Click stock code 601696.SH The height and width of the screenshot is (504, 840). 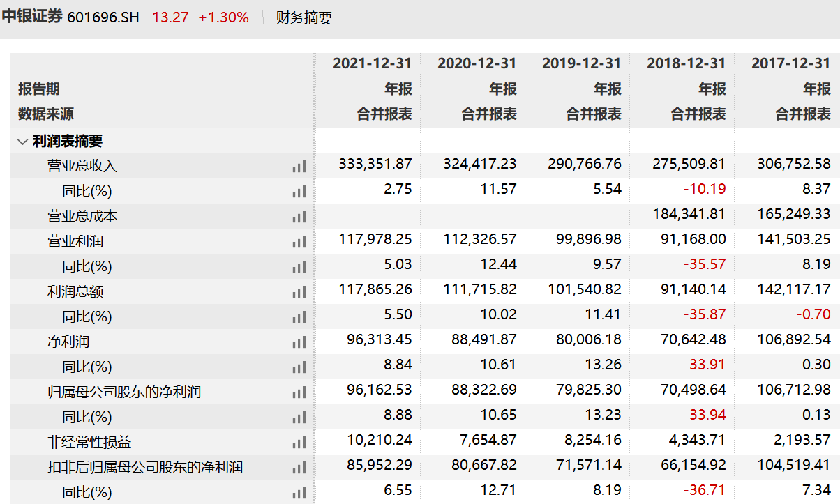coord(103,18)
